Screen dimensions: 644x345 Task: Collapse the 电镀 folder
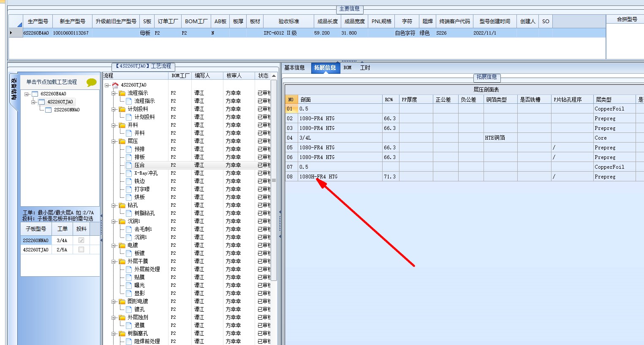[114, 245]
